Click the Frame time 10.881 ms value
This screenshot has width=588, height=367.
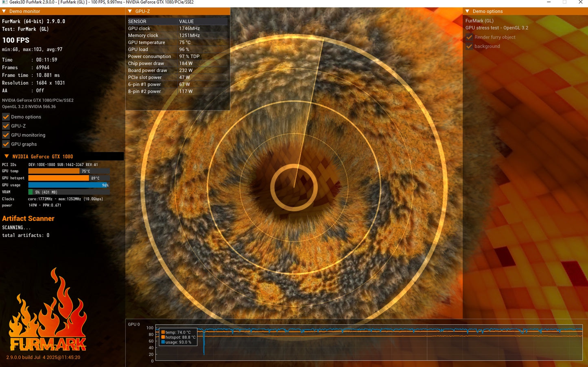coord(48,75)
